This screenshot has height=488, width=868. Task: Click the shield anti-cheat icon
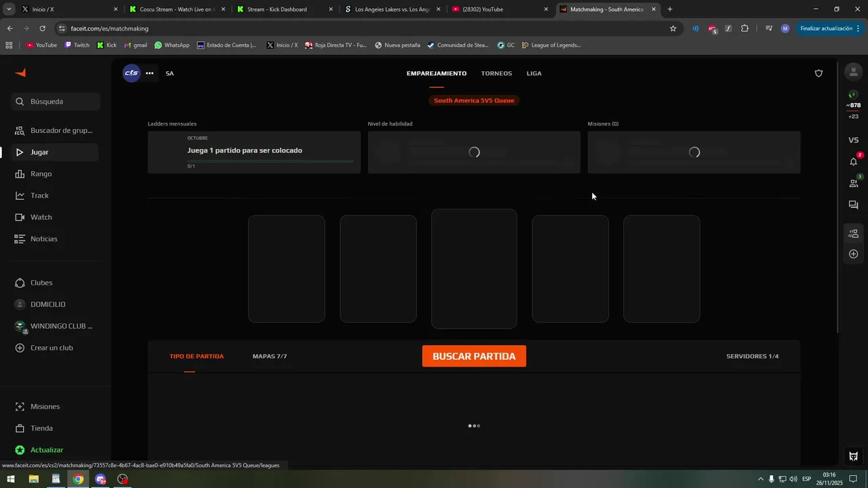[818, 73]
